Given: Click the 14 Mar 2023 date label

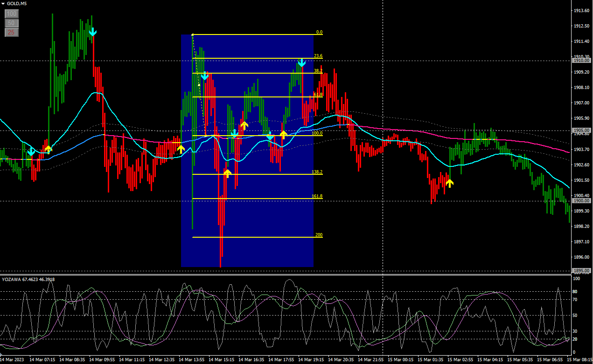Looking at the screenshot, I should click(12, 360).
